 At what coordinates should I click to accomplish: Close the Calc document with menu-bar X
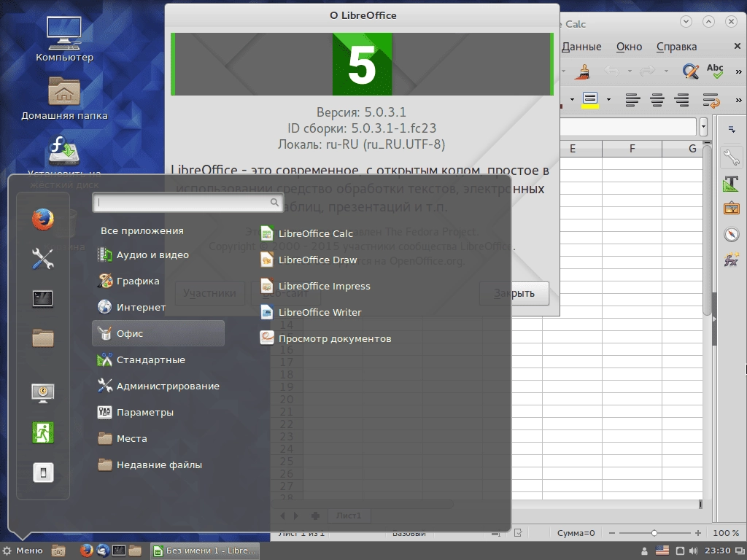(x=738, y=46)
